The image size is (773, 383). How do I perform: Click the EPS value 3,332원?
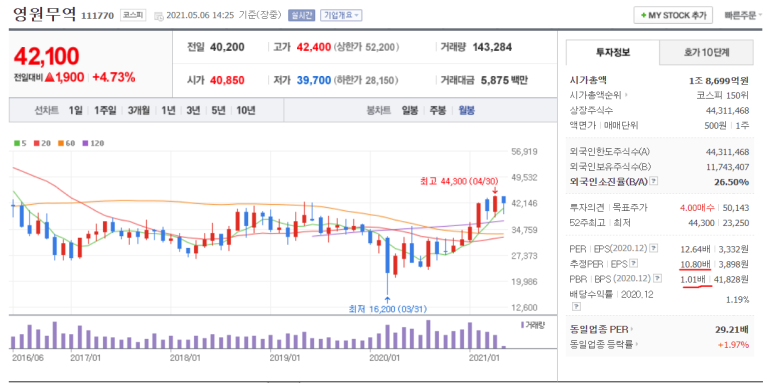point(735,248)
